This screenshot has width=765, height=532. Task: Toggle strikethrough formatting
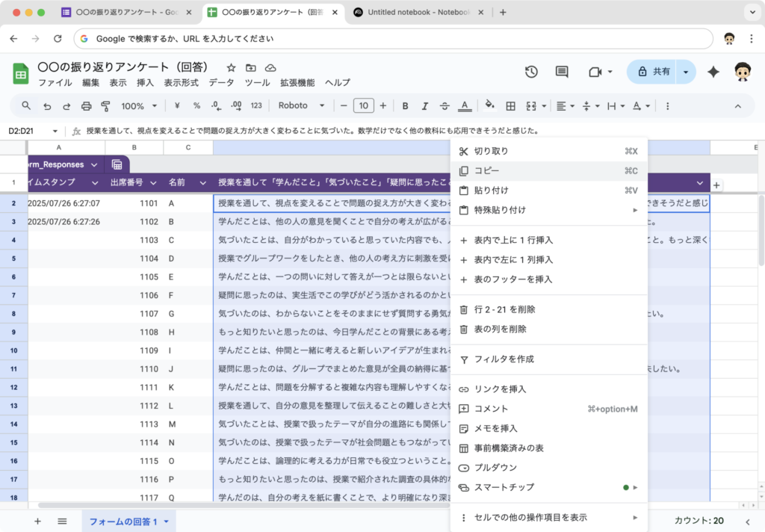[445, 106]
